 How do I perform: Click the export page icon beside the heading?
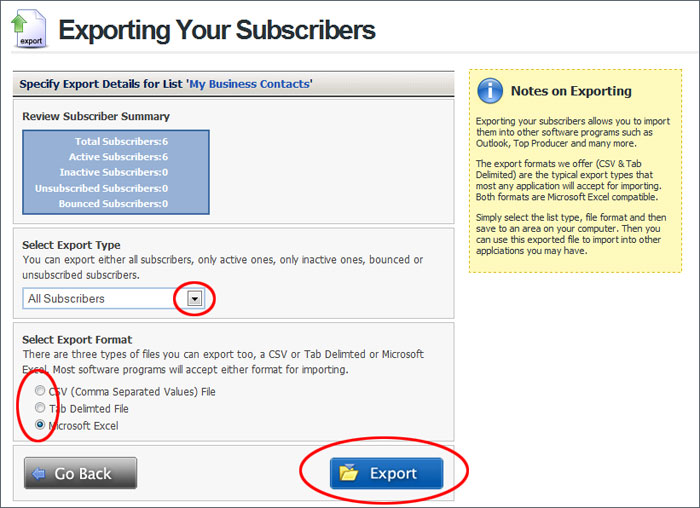coord(29,29)
